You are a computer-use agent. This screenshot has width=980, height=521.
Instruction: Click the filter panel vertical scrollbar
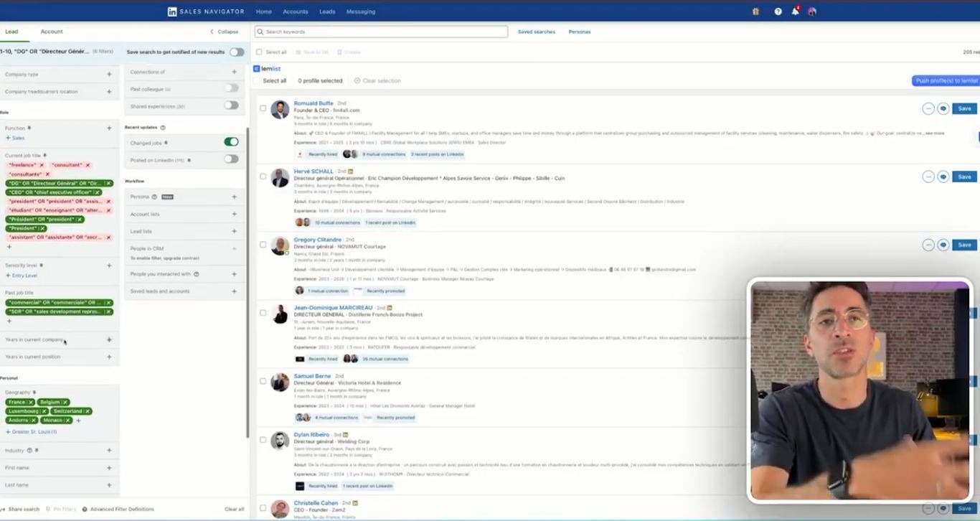[248, 283]
